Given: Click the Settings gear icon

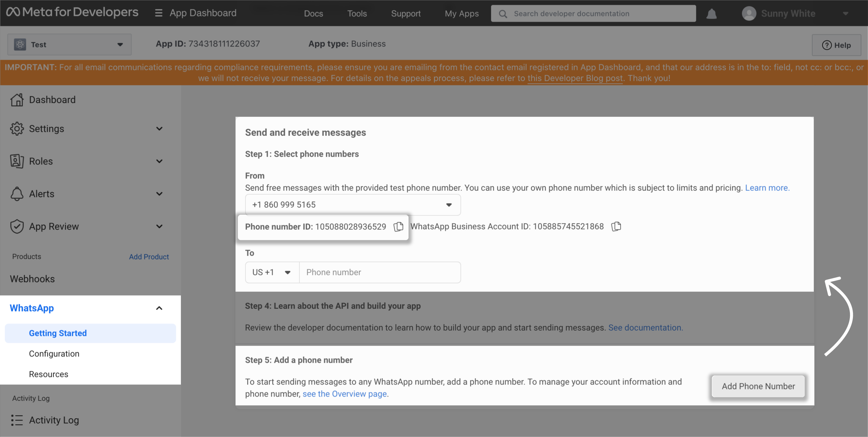Looking at the screenshot, I should 17,129.
